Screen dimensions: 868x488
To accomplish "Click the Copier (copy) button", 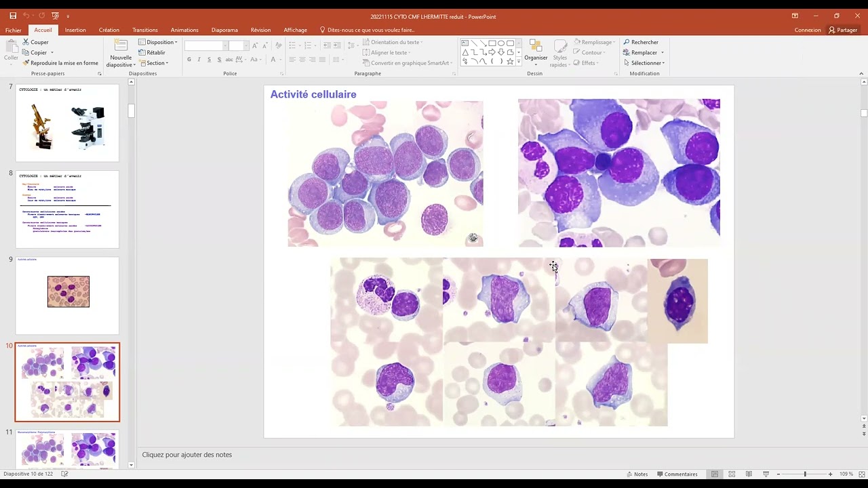I will pyautogui.click(x=35, y=52).
